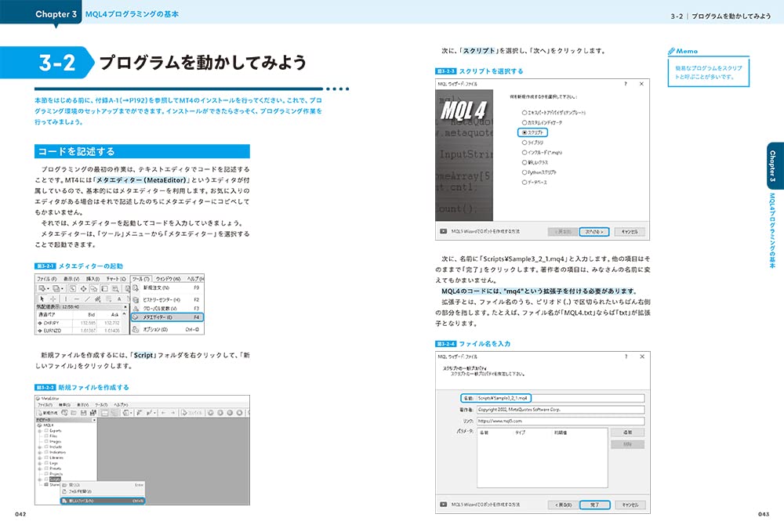This screenshot has height=532, width=784.
Task: Expand the Include folder tree node
Action: tap(39, 447)
